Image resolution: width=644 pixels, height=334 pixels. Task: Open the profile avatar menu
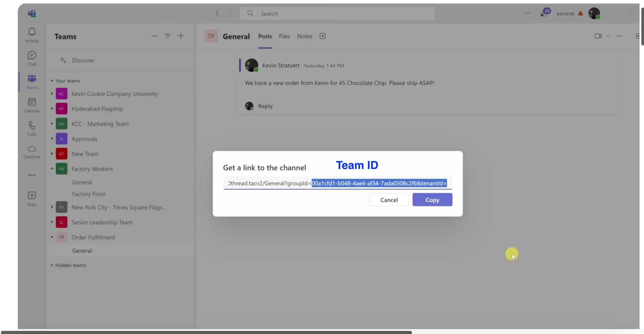pyautogui.click(x=594, y=13)
